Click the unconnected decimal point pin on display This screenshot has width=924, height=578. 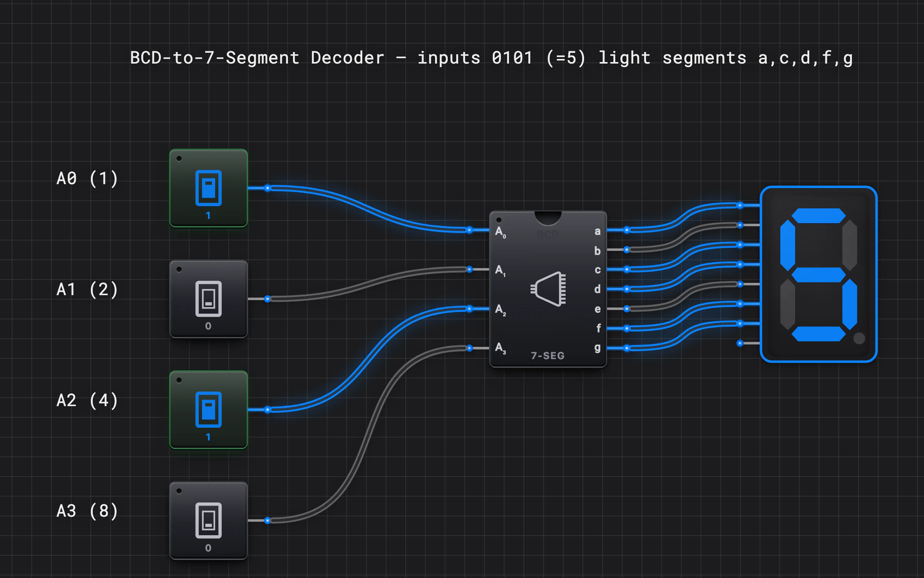point(740,343)
